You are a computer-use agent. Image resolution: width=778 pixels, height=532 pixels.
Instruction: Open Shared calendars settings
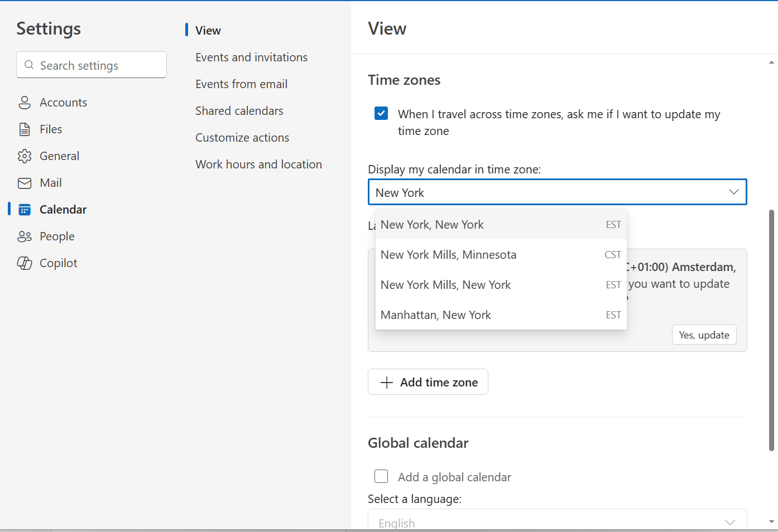click(x=239, y=111)
